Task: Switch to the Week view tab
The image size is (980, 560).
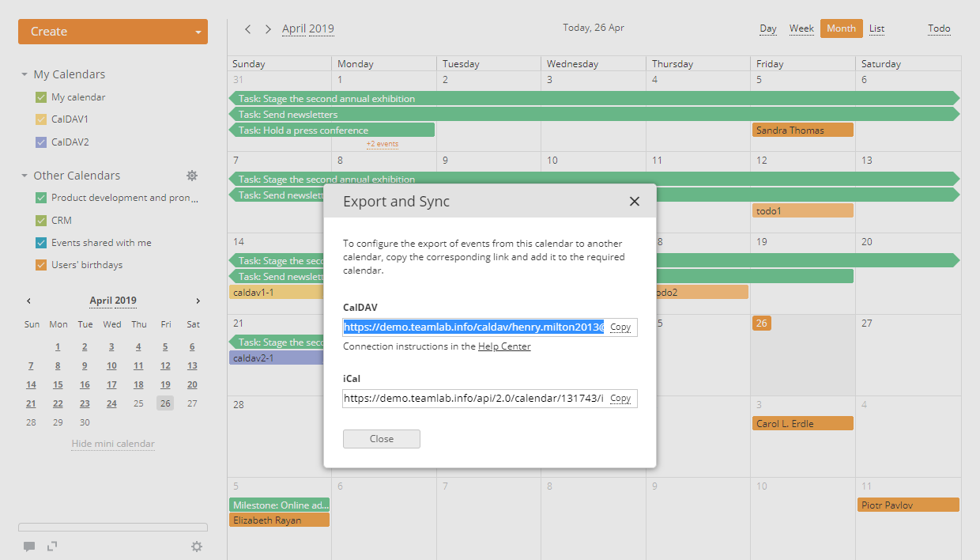Action: point(801,28)
